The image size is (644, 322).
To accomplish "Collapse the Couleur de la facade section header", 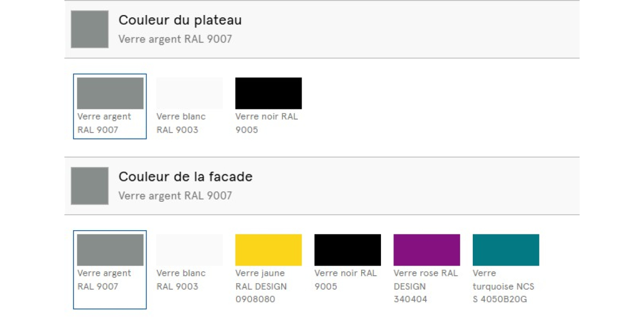I will (322, 186).
